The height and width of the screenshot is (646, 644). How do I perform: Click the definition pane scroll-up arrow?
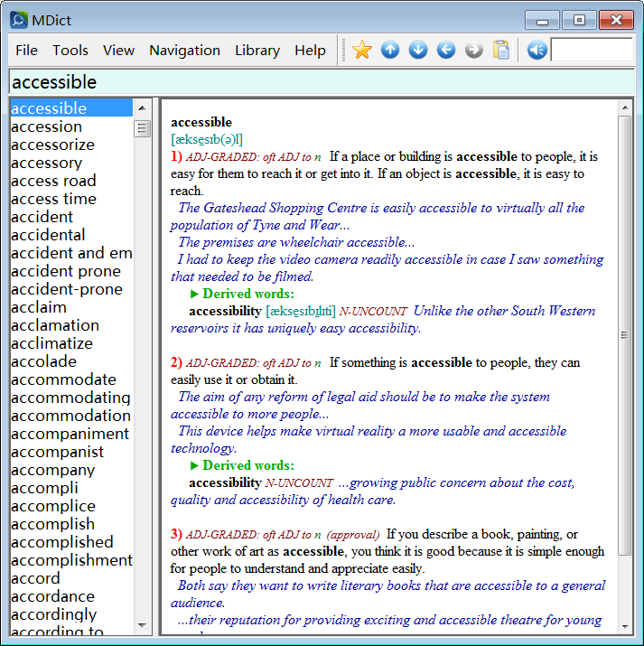pyautogui.click(x=624, y=108)
